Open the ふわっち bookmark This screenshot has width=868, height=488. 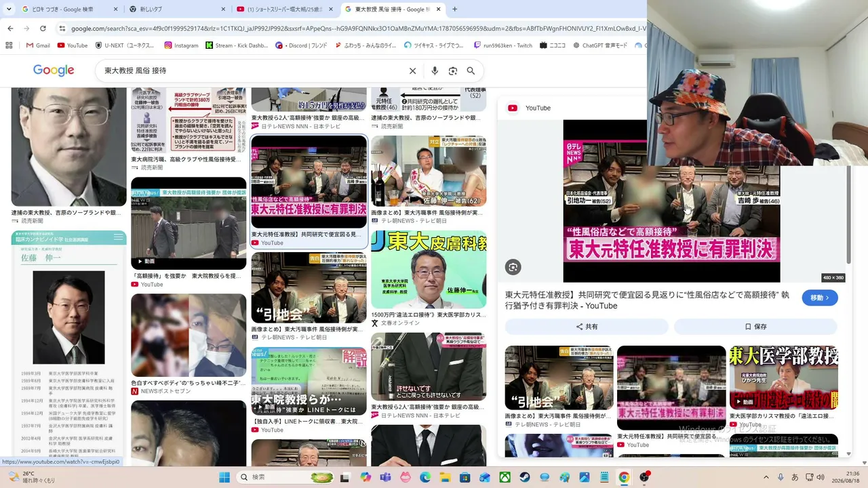[366, 45]
